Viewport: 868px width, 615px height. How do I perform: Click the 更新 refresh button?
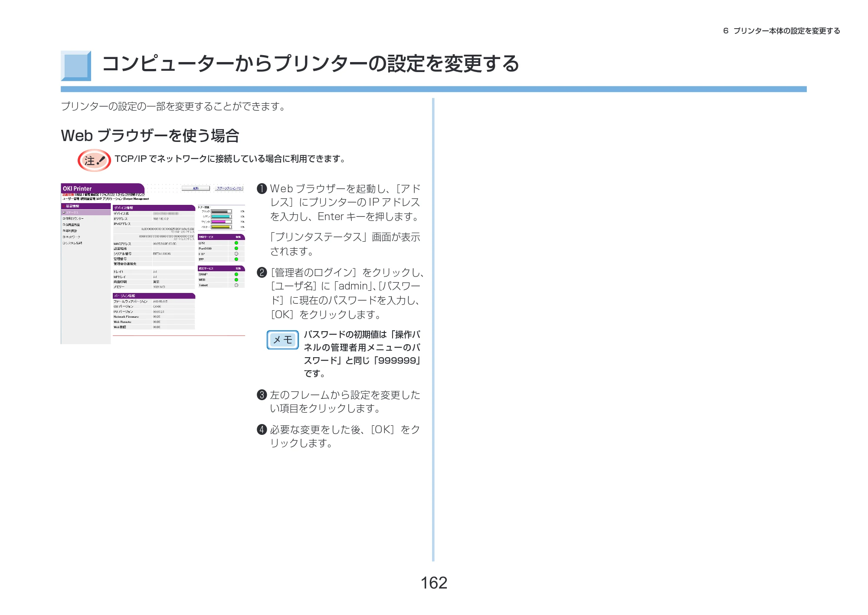coord(196,188)
